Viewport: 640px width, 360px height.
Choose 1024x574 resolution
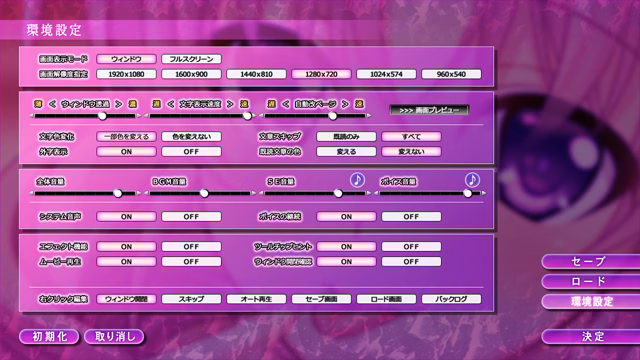(387, 74)
